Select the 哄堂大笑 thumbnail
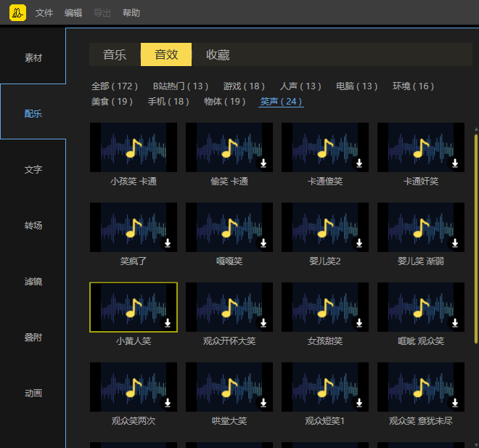 pos(229,387)
